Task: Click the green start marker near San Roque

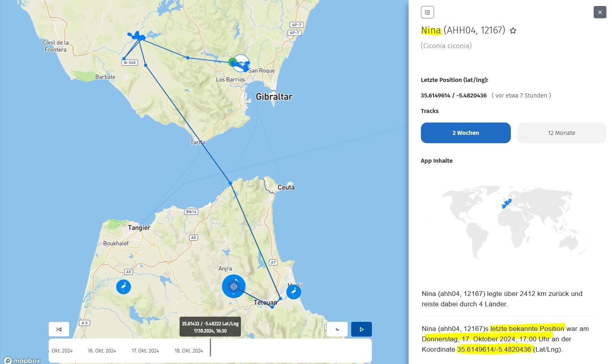Action: pyautogui.click(x=233, y=62)
